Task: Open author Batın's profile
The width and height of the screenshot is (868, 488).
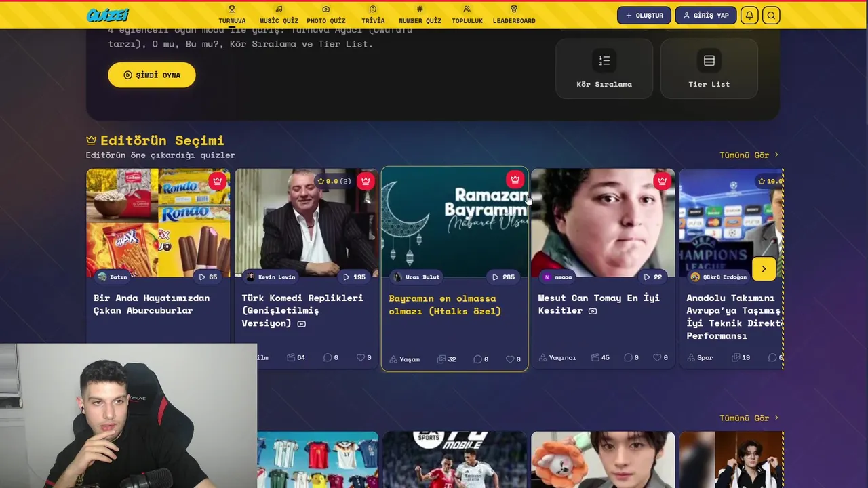Action: coord(113,277)
